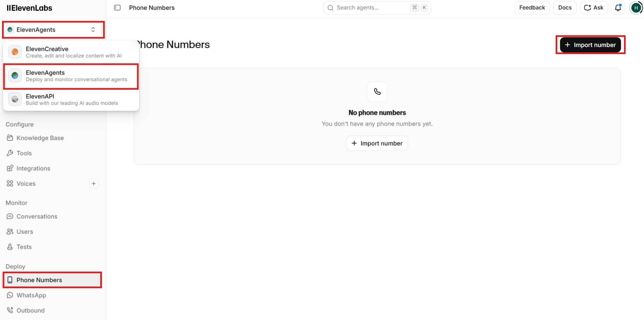
Task: Focus the Search agents field
Action: [377, 8]
